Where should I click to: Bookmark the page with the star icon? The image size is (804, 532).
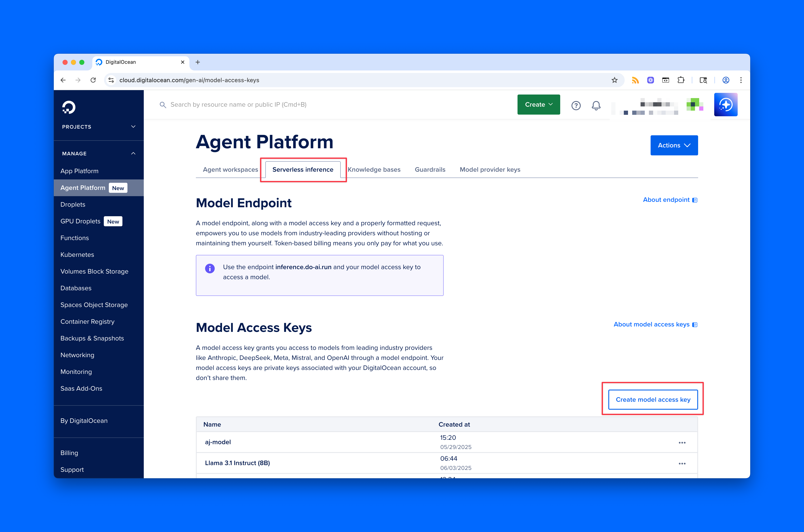615,80
